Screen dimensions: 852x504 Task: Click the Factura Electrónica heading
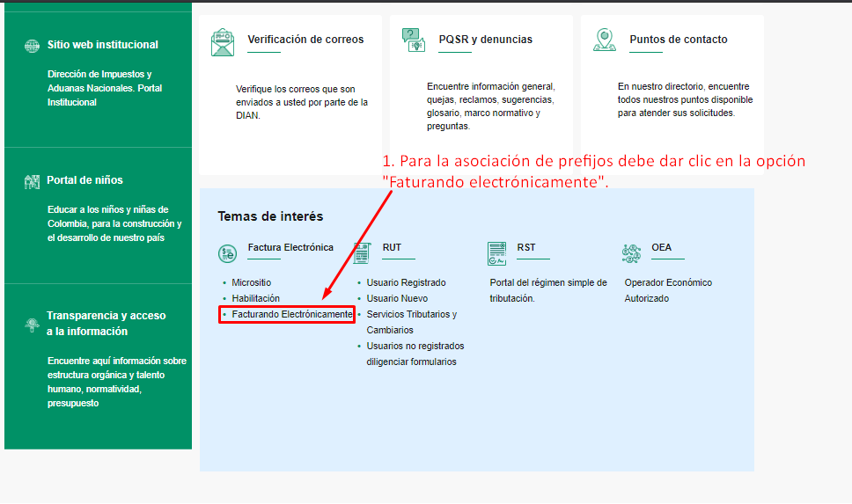click(x=290, y=247)
